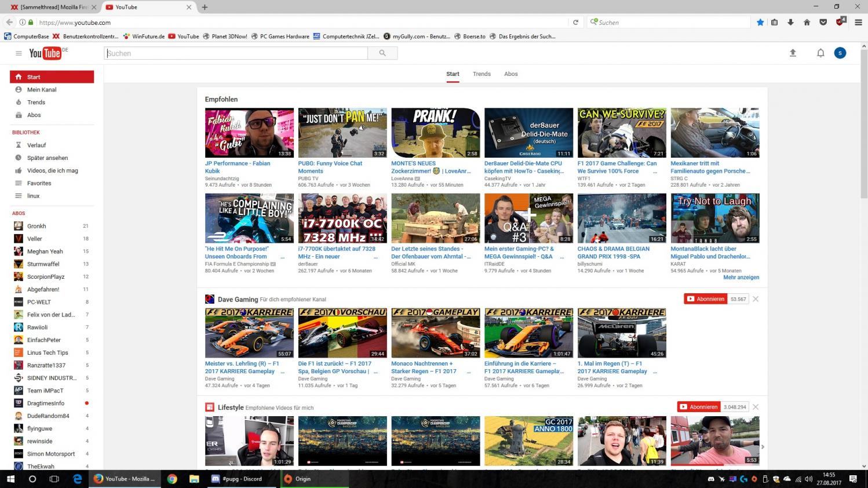Open Cortana search circle on taskbar

click(32, 479)
